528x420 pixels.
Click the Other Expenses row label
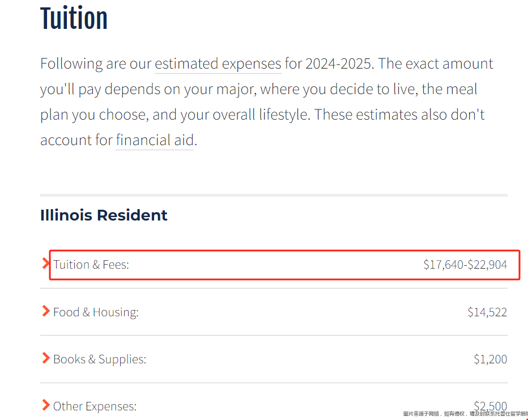coord(95,406)
